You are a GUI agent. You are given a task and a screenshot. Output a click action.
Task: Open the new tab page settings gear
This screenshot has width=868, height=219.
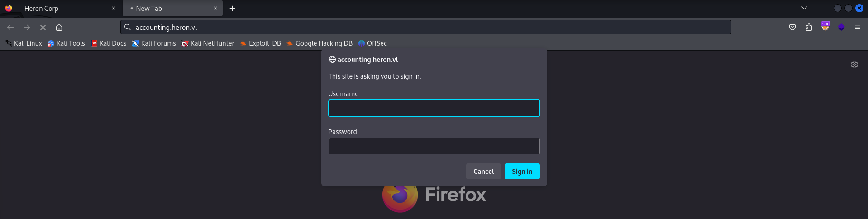click(x=854, y=65)
